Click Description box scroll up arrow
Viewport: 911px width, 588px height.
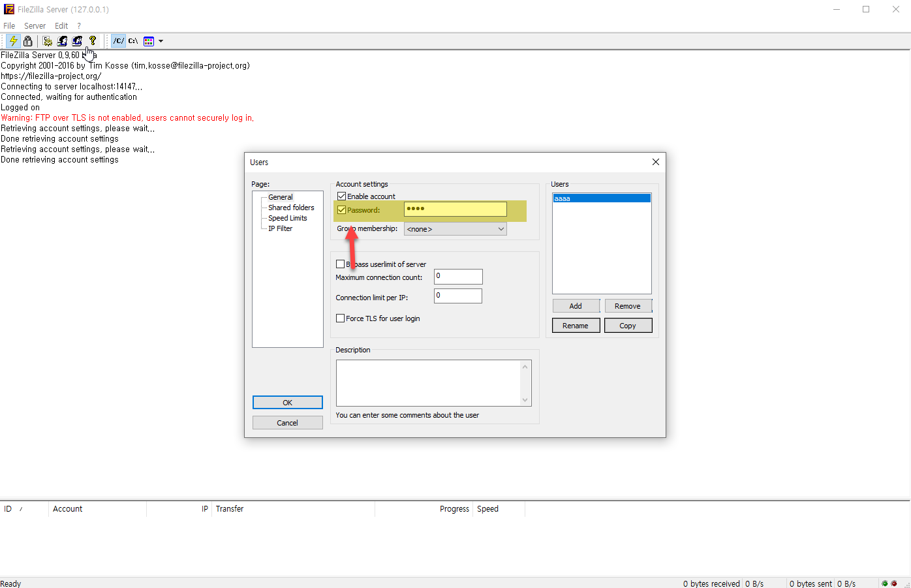click(x=525, y=367)
